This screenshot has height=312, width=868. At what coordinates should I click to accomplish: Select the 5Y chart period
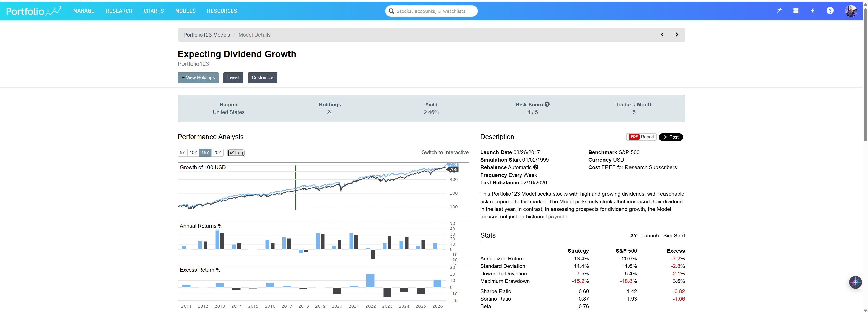point(182,152)
